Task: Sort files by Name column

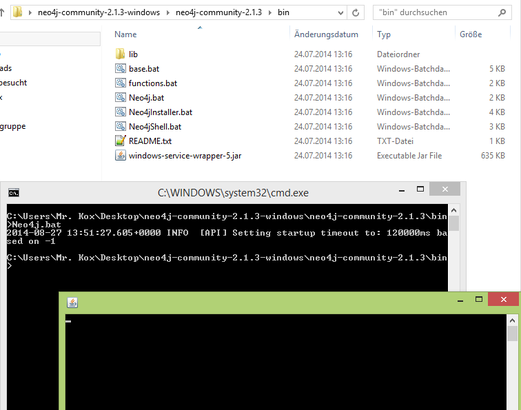Action: pos(125,34)
